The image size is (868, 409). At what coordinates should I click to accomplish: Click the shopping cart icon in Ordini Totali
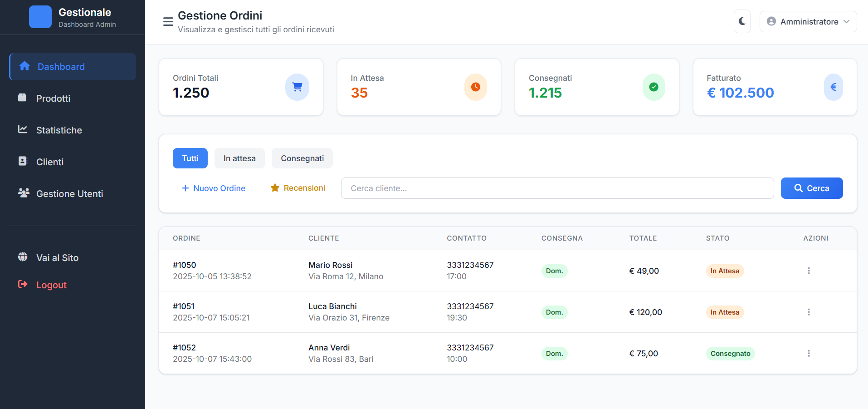tap(297, 87)
